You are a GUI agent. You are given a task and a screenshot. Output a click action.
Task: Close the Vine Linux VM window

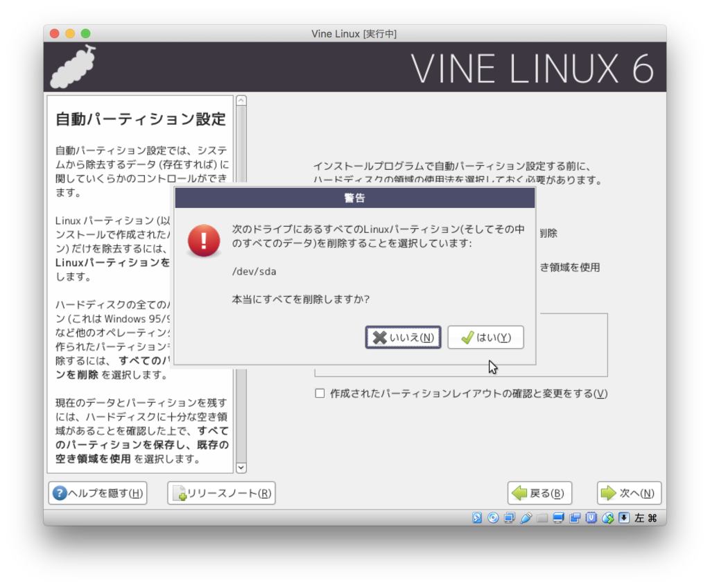[55, 33]
